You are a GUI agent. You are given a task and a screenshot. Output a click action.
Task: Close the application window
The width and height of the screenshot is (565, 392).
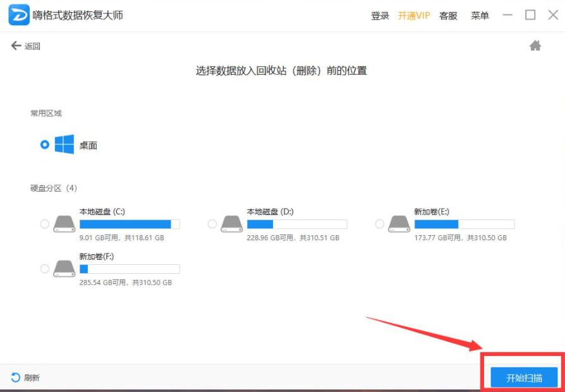pos(553,15)
